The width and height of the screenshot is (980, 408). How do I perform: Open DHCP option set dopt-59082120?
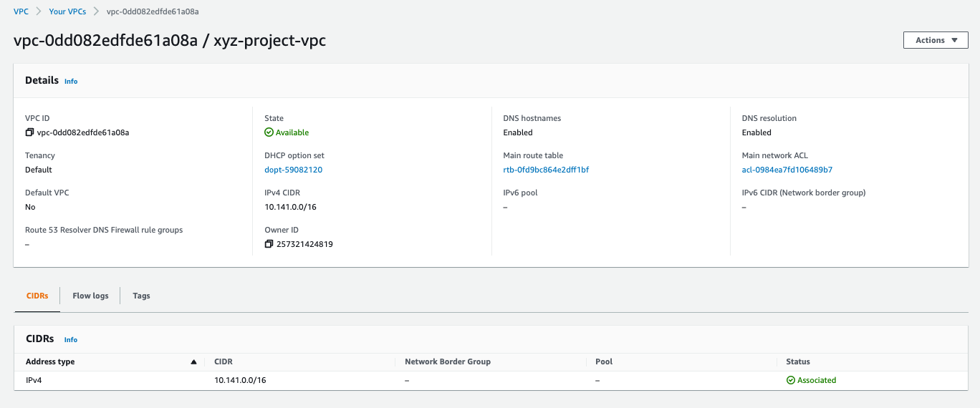tap(293, 170)
